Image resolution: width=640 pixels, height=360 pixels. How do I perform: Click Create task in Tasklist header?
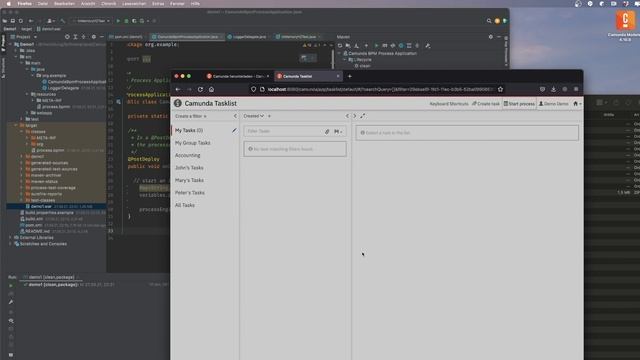point(486,104)
